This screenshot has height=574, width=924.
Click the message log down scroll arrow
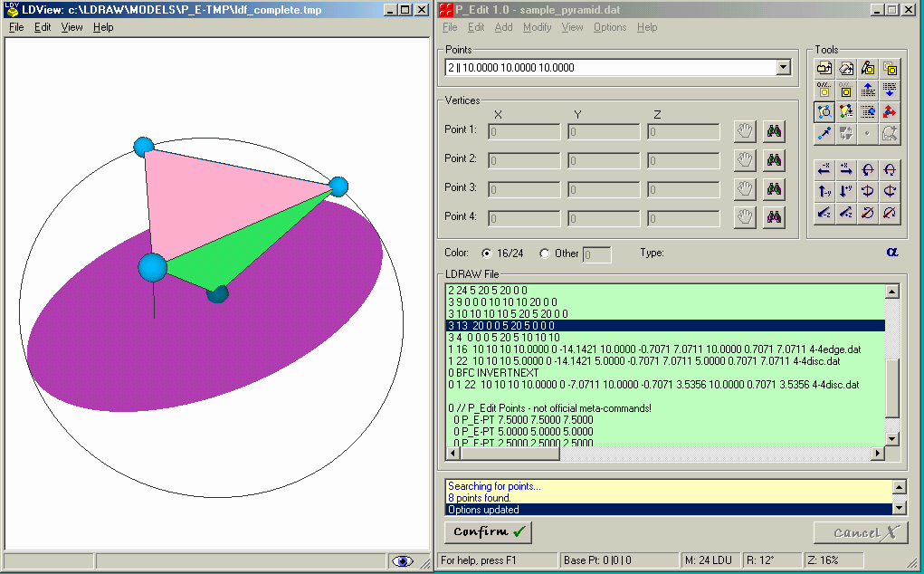coord(899,508)
